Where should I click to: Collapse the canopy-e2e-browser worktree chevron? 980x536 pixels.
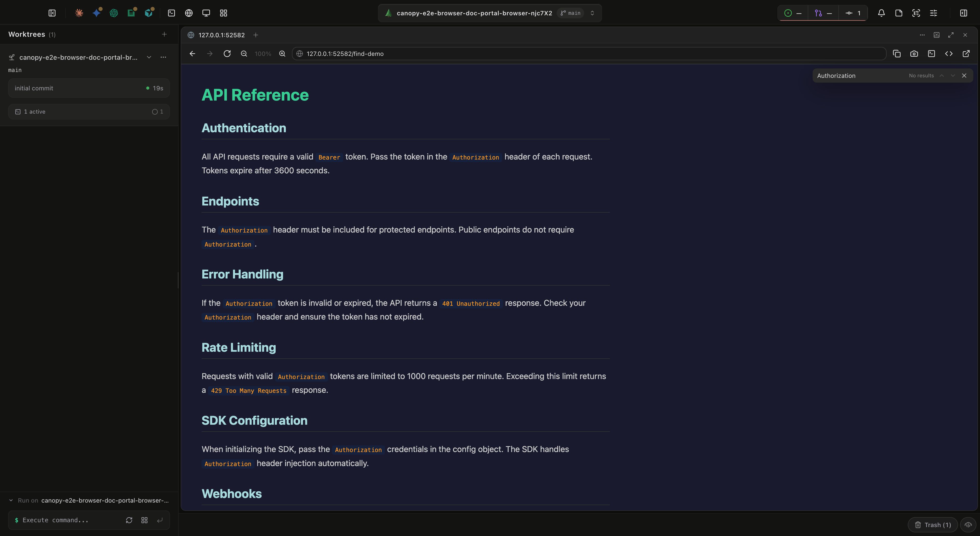click(149, 57)
